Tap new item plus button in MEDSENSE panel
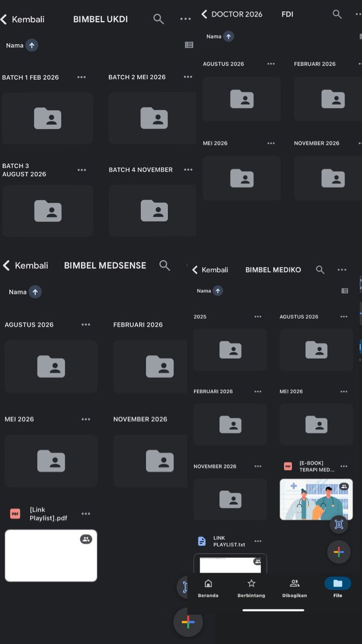 click(x=188, y=623)
